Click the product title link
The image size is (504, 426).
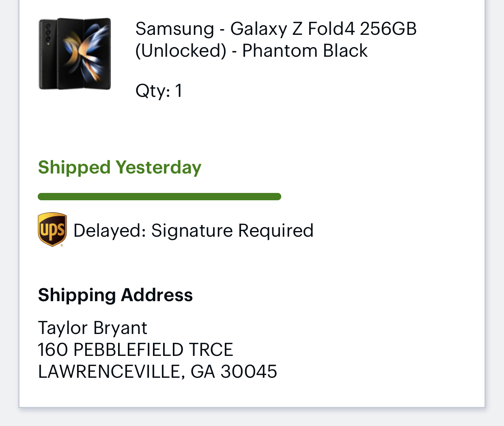276,39
